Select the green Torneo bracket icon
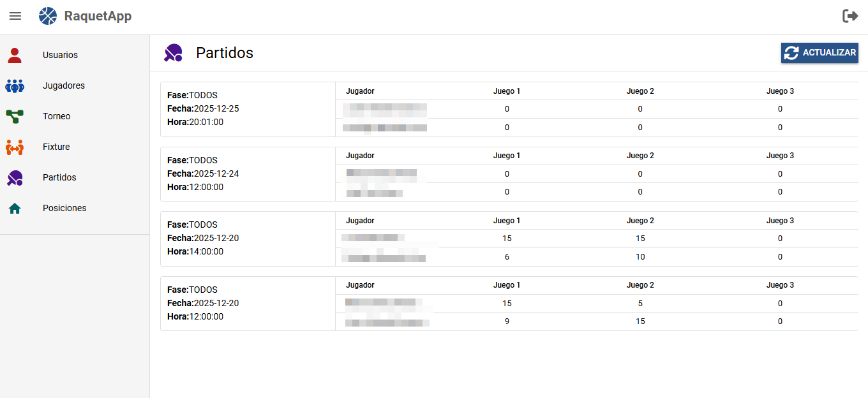Viewport: 868px width, 398px height. point(15,116)
